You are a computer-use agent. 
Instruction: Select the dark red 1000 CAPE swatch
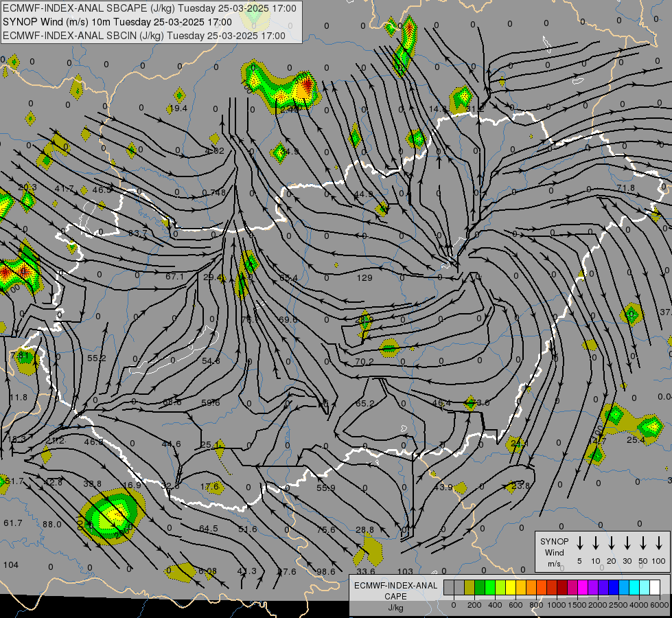click(x=562, y=587)
